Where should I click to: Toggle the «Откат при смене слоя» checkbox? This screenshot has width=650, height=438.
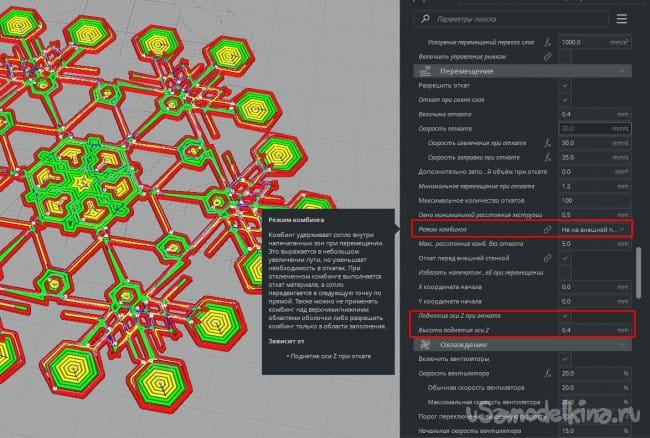(x=566, y=100)
